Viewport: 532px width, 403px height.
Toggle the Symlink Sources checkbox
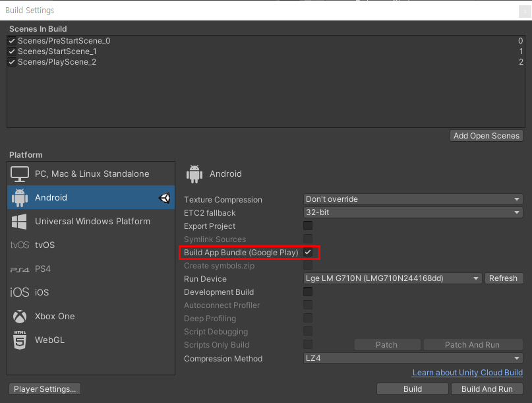(308, 239)
